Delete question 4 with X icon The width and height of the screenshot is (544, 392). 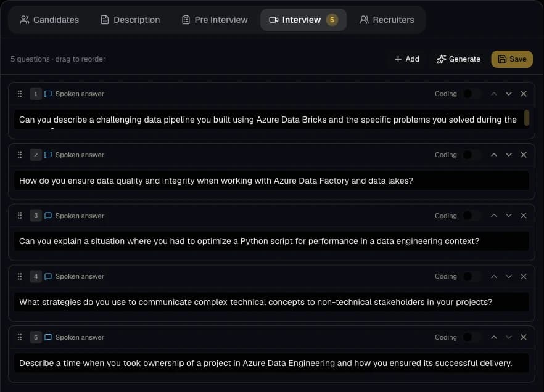524,276
